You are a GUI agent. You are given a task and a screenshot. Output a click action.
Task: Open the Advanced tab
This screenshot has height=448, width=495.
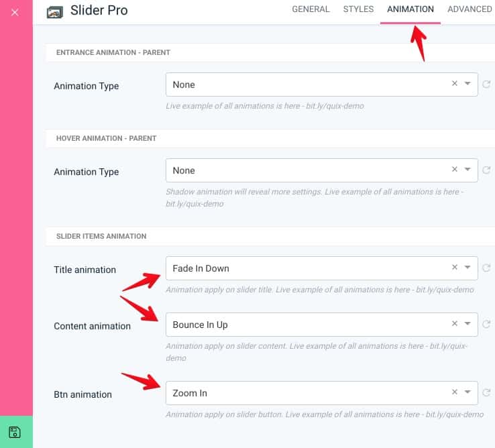point(470,9)
